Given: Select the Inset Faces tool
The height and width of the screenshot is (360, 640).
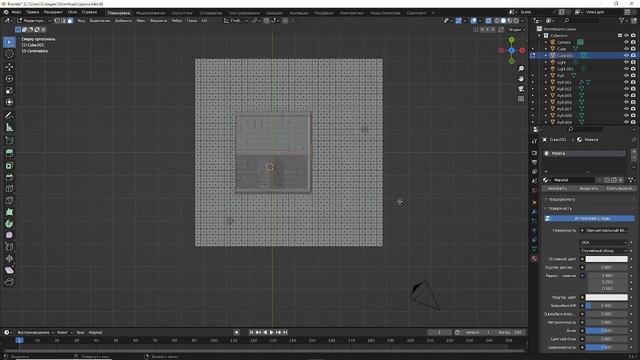Looking at the screenshot, I should tap(9, 165).
